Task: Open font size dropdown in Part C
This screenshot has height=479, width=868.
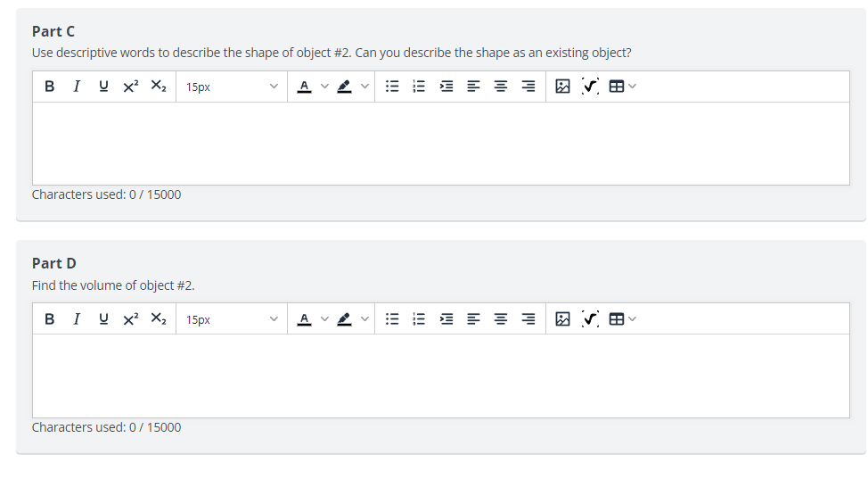Action: tap(232, 87)
